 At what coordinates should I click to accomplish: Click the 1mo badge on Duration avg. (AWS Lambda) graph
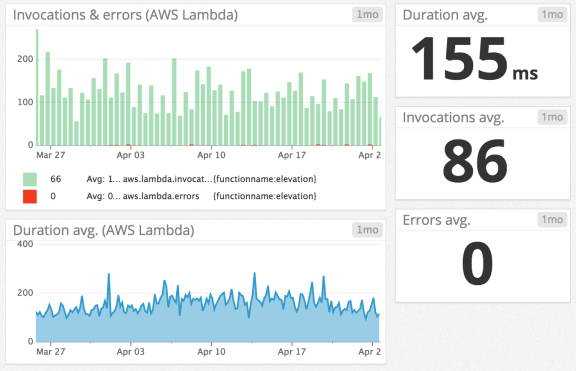pyautogui.click(x=367, y=230)
